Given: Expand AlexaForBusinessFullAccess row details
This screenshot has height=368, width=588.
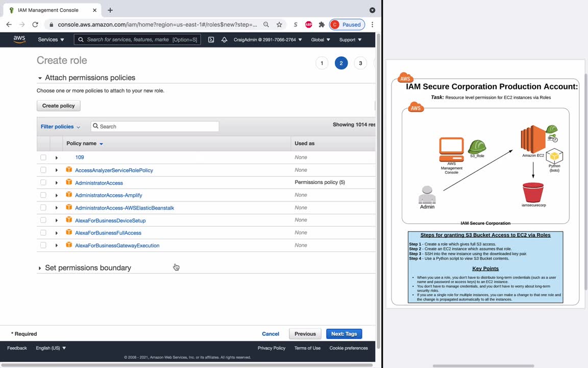Looking at the screenshot, I should tap(57, 233).
